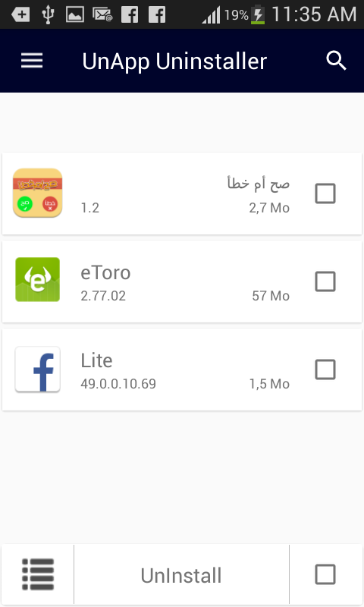Tap the UnInstall button

click(x=181, y=575)
